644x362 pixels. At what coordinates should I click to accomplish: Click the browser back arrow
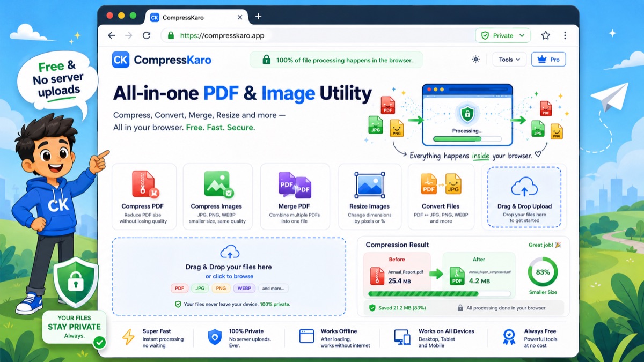click(112, 35)
